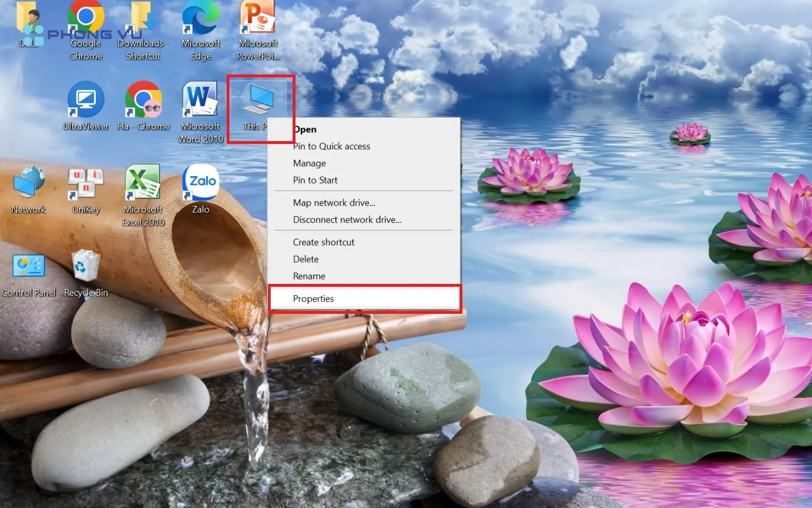
Task: Select Pin to Quick access
Action: [332, 146]
